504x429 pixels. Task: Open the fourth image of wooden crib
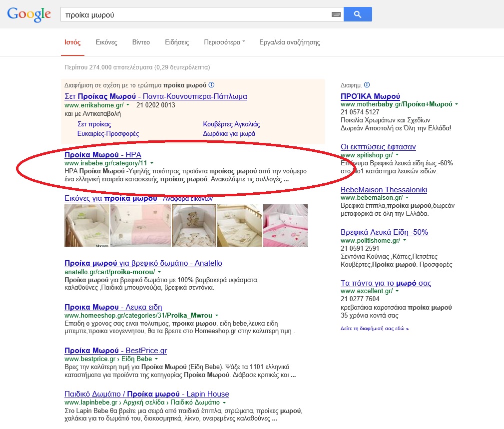pos(240,226)
